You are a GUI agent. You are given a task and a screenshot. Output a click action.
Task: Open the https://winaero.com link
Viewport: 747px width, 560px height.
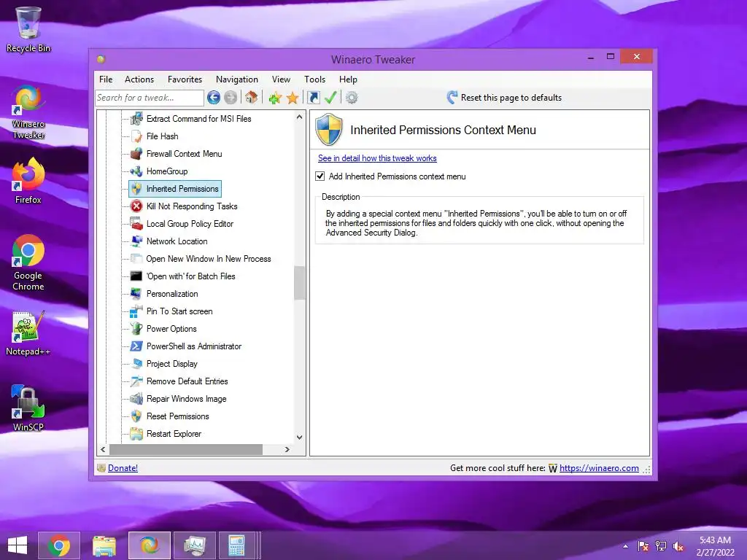(x=599, y=468)
